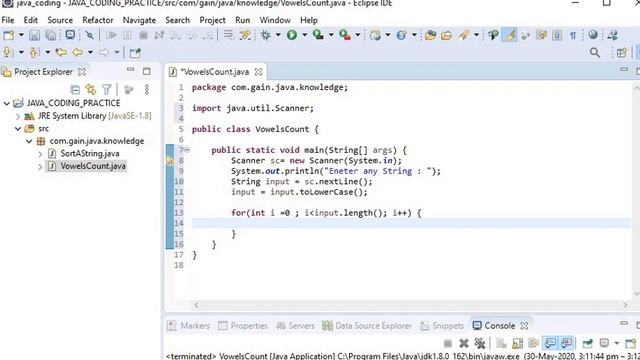Viewport: 640px width, 360px height.
Task: Switch to the Markers tab
Action: [x=189, y=326]
